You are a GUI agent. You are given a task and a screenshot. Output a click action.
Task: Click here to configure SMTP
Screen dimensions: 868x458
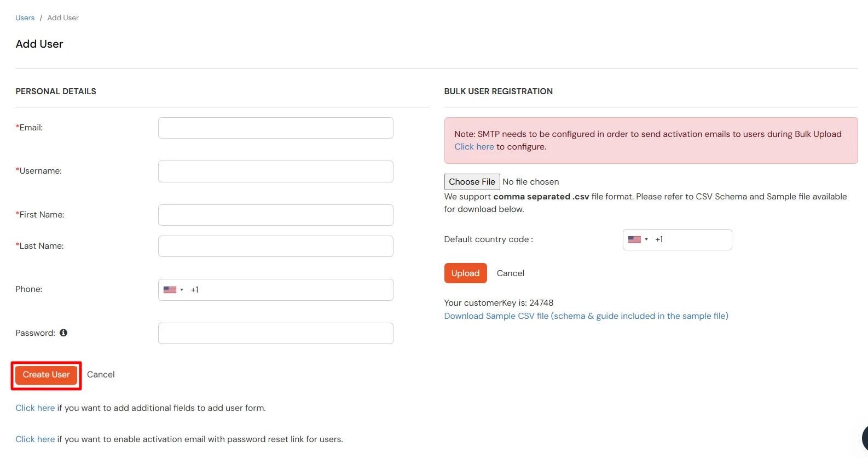click(474, 146)
